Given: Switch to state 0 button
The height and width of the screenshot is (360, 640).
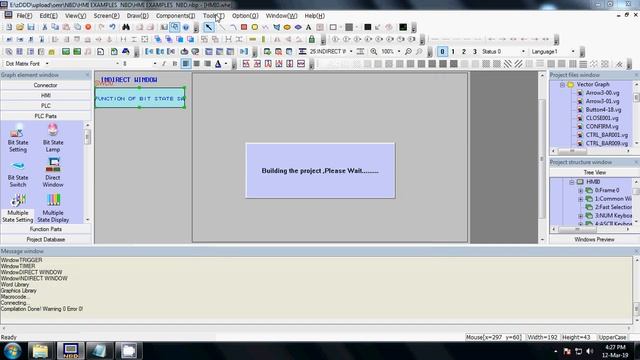Looking at the screenshot, I should click(x=442, y=51).
